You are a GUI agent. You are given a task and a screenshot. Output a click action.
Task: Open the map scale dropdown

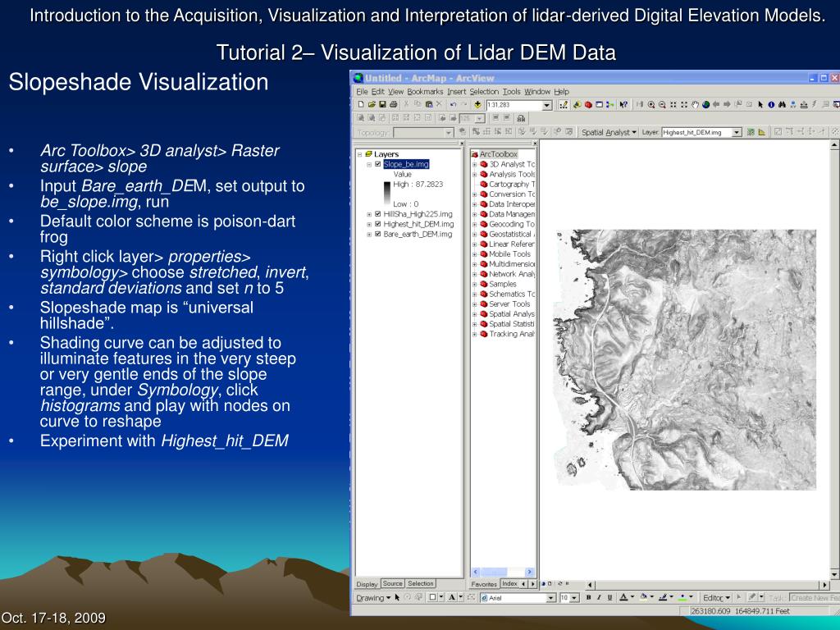click(547, 105)
